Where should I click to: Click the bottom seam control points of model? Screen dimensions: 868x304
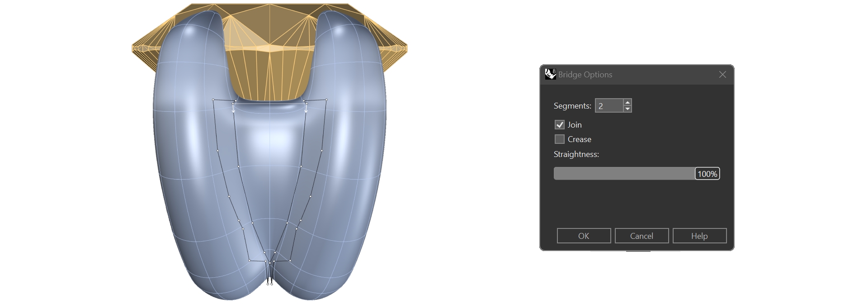click(x=270, y=284)
